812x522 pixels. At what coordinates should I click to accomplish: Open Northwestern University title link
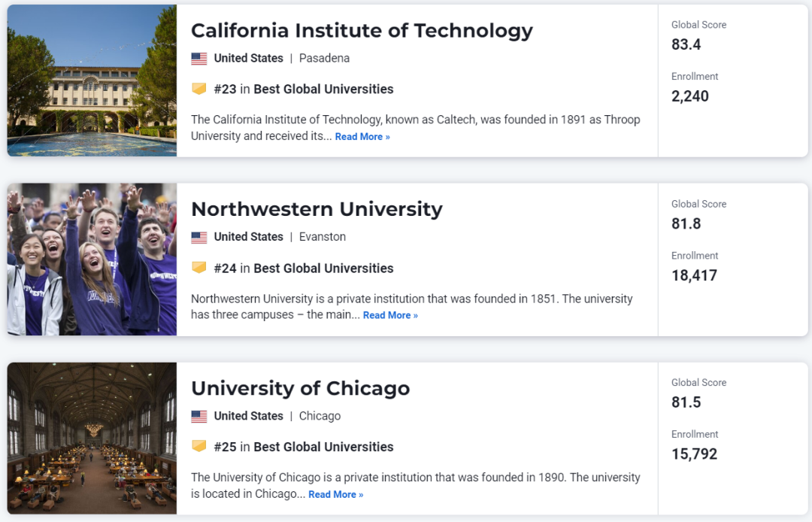(x=317, y=209)
